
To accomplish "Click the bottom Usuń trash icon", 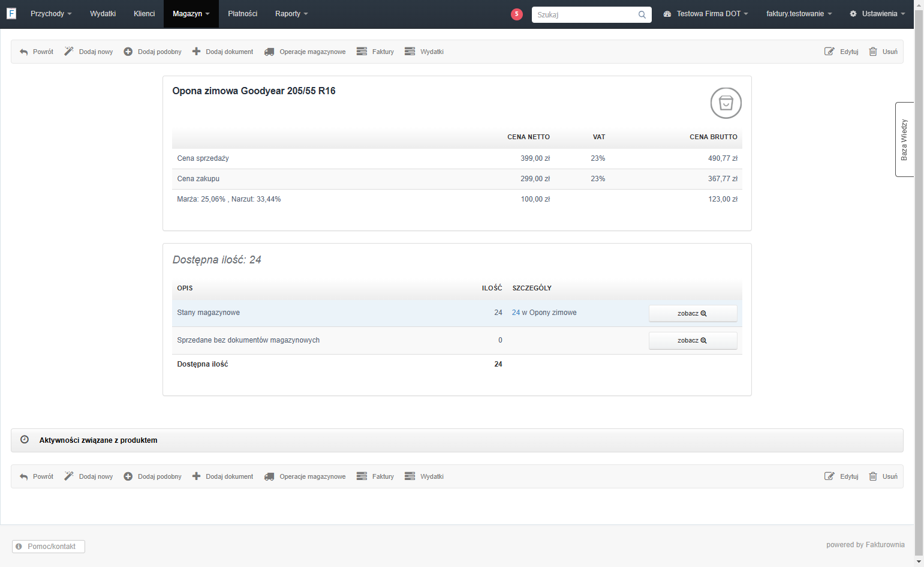I will 873,476.
